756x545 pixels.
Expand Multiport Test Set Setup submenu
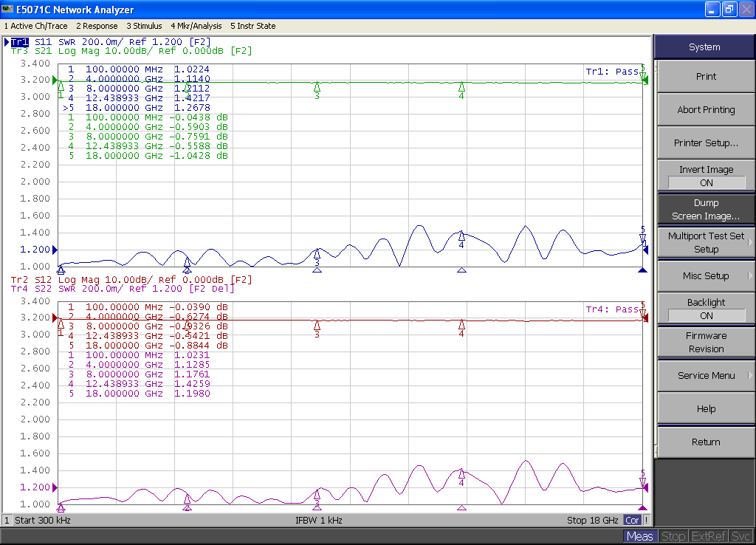[705, 242]
